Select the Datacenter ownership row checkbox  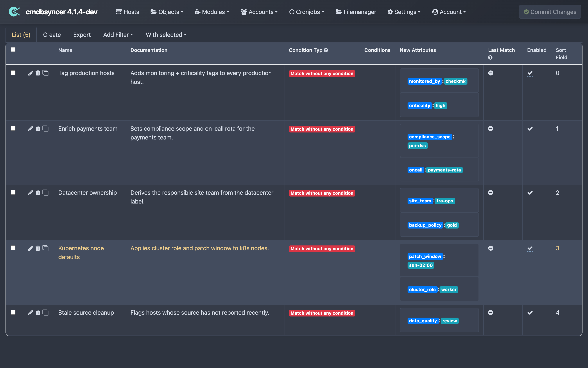13,192
